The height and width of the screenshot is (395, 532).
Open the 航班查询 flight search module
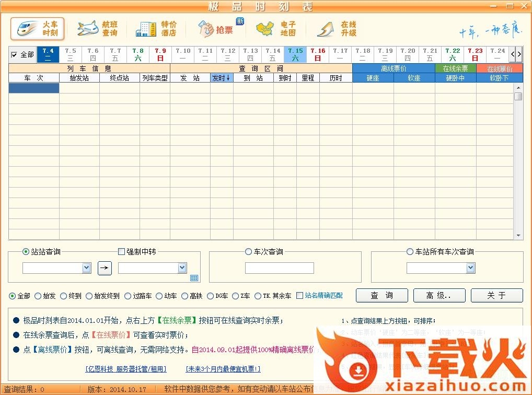click(x=97, y=29)
